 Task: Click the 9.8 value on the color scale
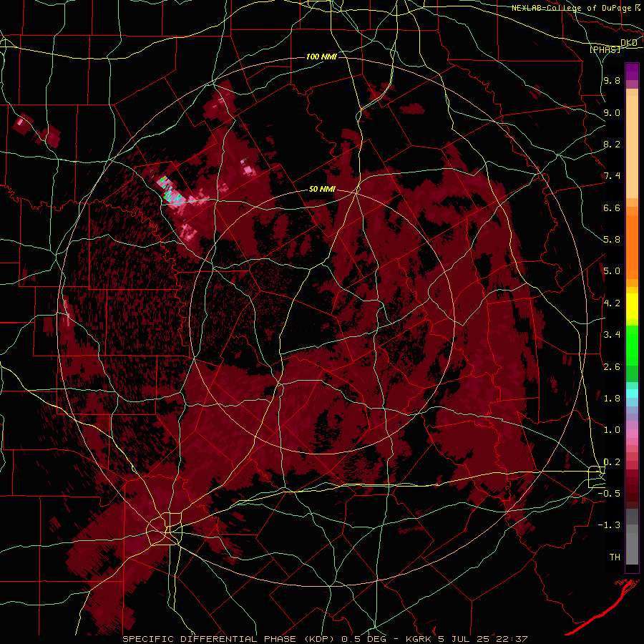click(x=612, y=81)
